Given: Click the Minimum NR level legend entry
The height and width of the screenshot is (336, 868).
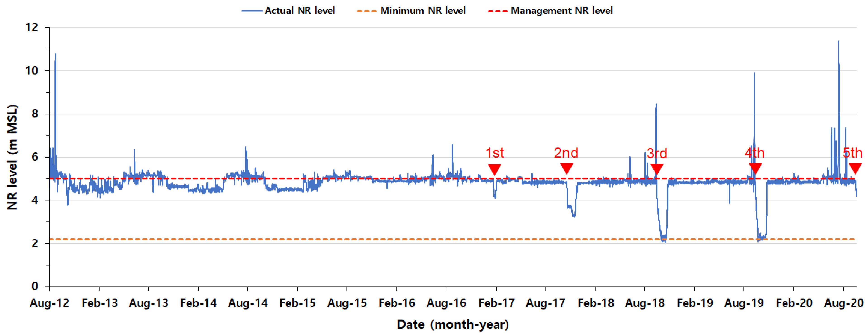Looking at the screenshot, I should 422,10.
